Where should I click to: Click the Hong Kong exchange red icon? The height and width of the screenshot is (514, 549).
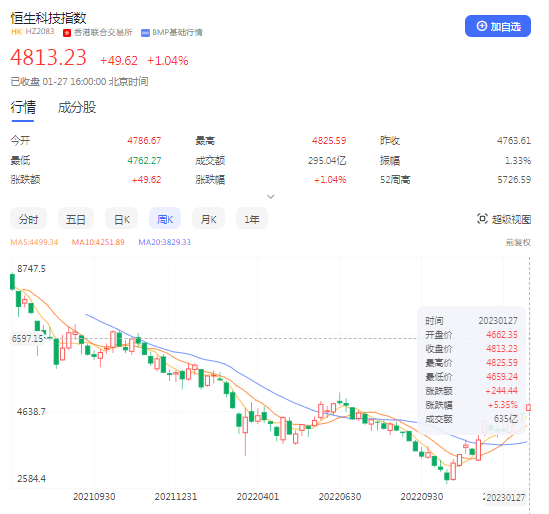click(x=67, y=33)
